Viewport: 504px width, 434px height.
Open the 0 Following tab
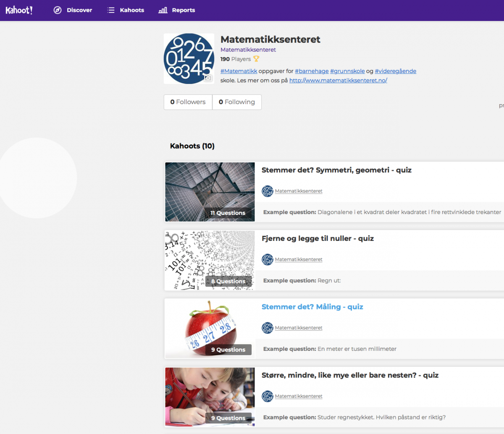237,102
